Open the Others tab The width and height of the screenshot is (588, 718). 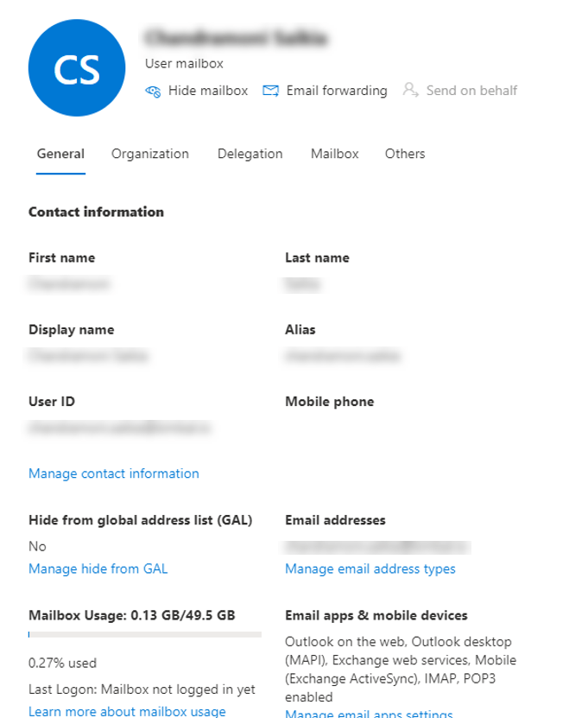[405, 154]
